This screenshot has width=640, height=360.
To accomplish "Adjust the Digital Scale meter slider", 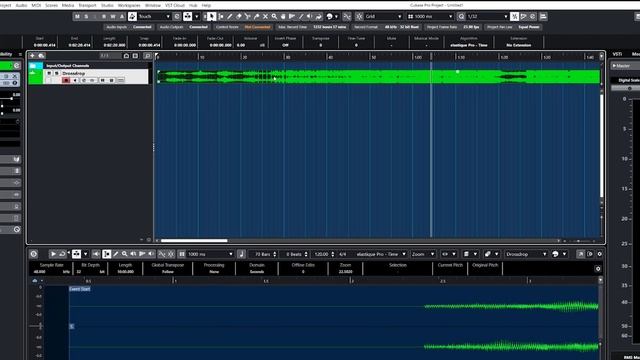I will coord(630,88).
